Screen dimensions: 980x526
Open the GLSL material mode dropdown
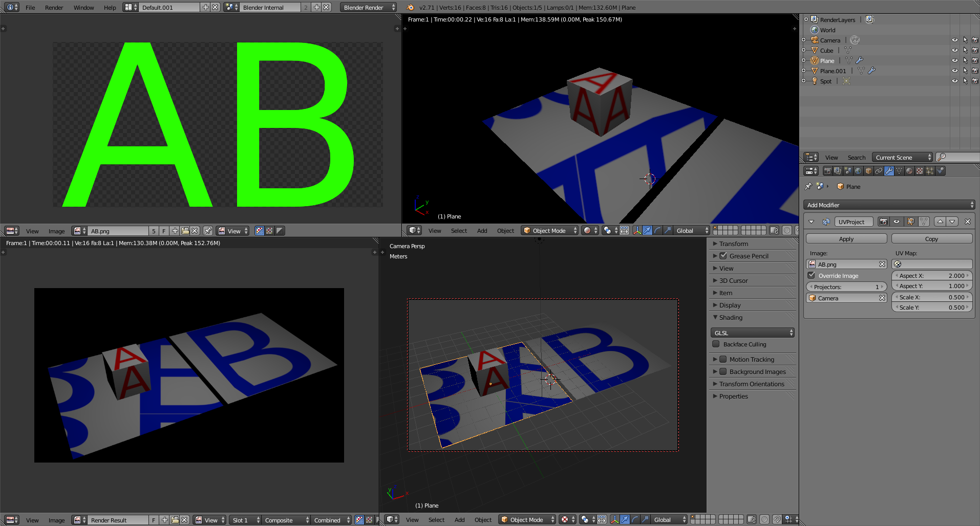pyautogui.click(x=753, y=333)
